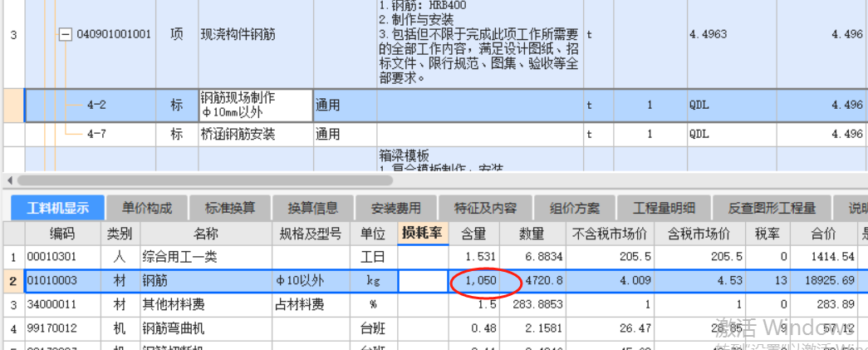
Task: Select the 4-7 quota row code
Action: click(x=96, y=134)
